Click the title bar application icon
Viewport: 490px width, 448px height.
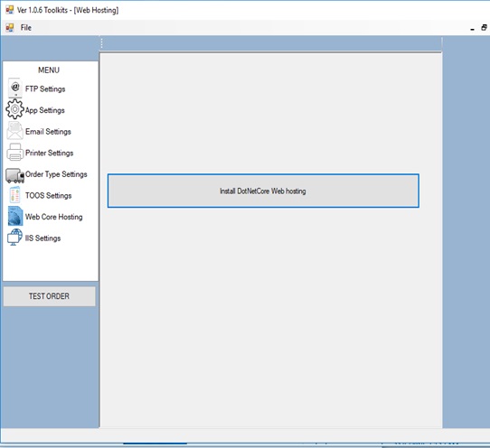(x=10, y=10)
